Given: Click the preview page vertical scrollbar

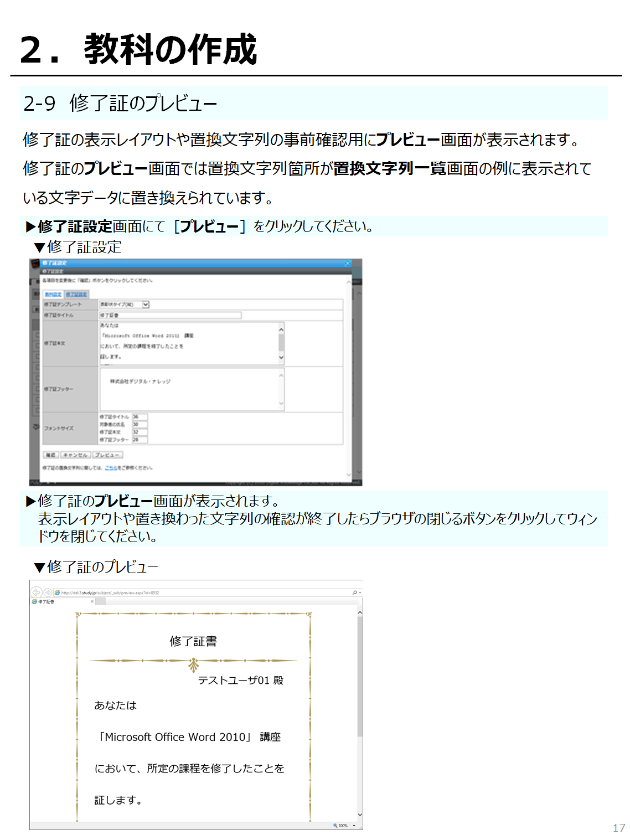Looking at the screenshot, I should pos(360,676).
